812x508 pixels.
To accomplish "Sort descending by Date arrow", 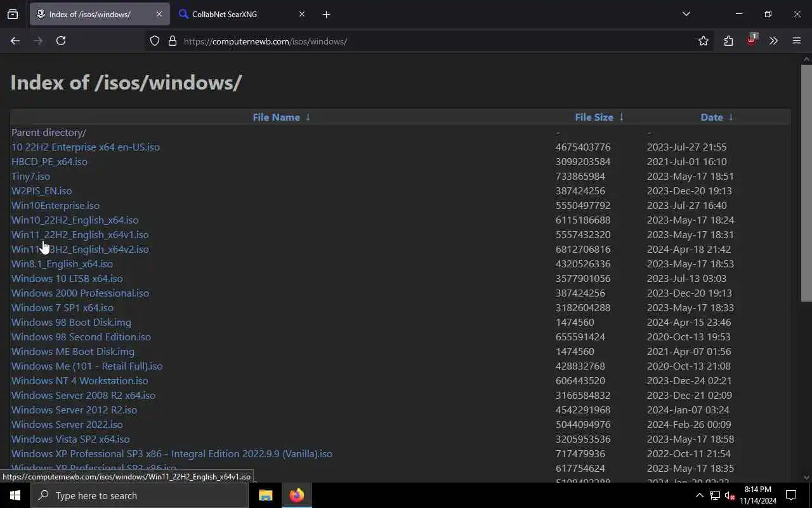I will tap(731, 117).
